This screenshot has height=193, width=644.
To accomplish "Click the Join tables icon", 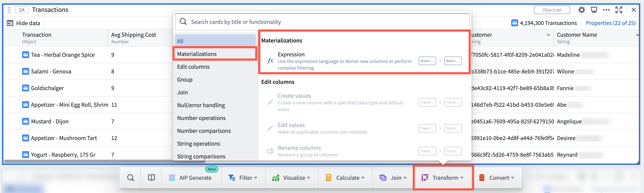I will (x=383, y=178).
